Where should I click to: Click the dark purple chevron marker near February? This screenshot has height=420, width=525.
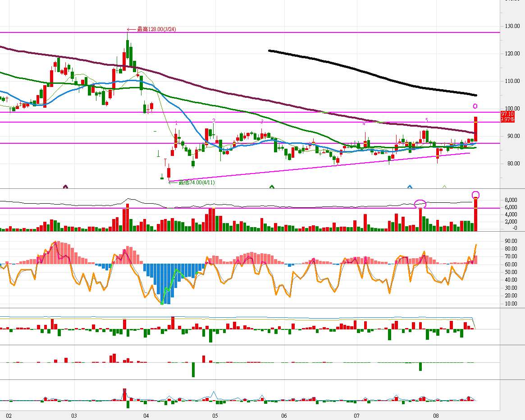(65, 187)
